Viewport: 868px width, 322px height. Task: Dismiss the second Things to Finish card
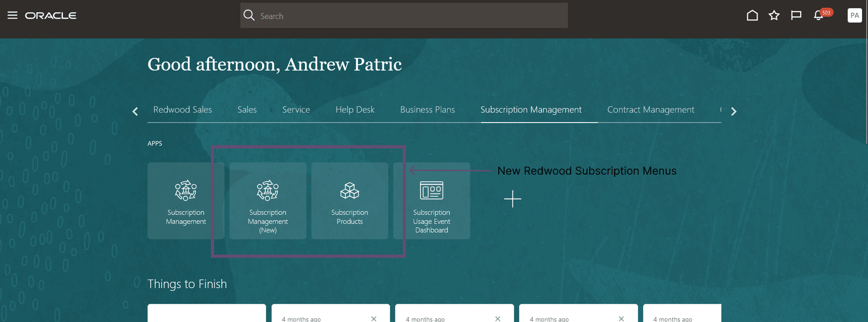374,319
